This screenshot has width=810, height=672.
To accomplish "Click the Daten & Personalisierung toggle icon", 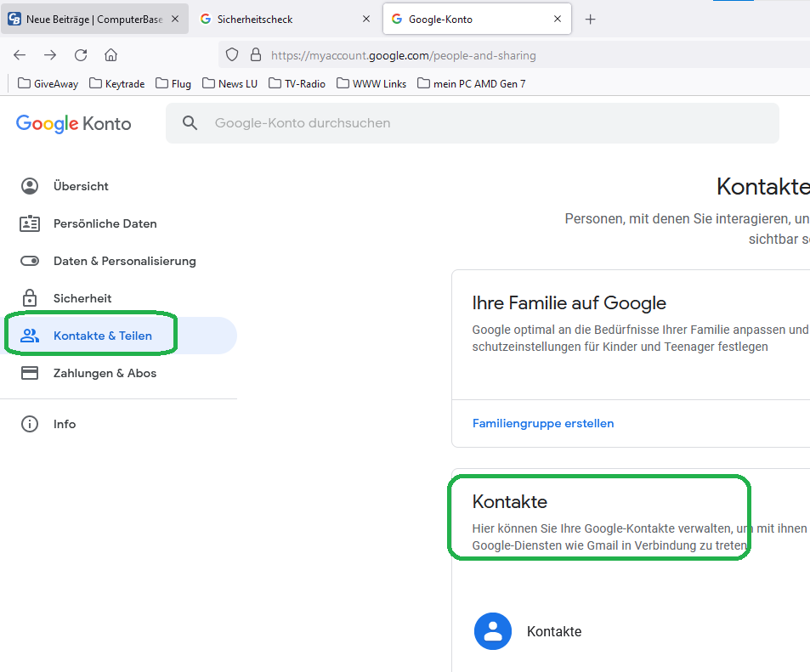I will point(30,261).
